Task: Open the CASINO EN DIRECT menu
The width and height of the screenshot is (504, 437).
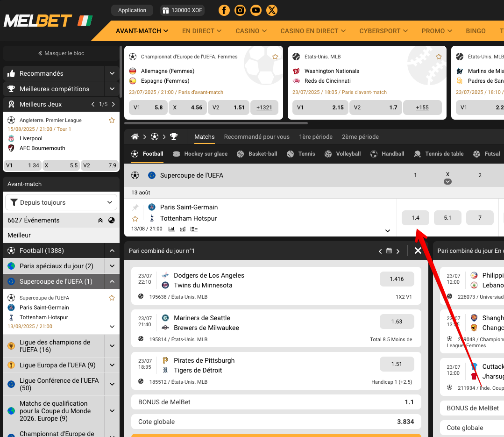Action: (313, 31)
